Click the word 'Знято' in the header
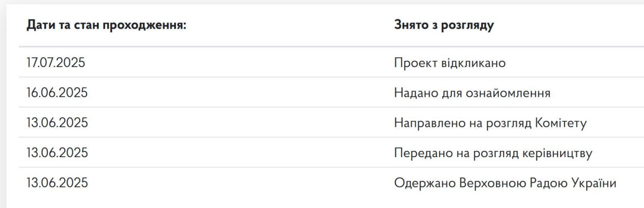Screen dimensions: 644x208 point(410,25)
